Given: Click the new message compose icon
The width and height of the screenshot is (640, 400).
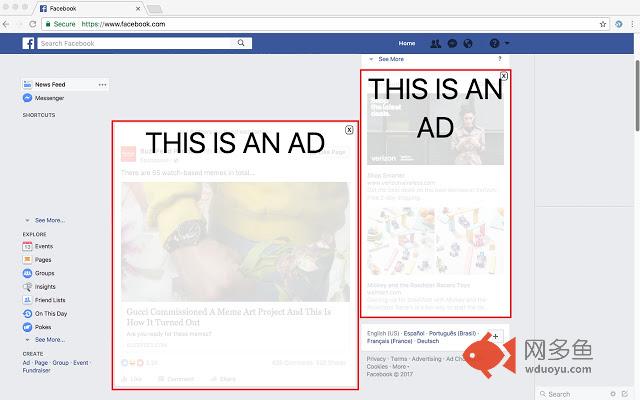Looking at the screenshot, I should click(x=625, y=394).
